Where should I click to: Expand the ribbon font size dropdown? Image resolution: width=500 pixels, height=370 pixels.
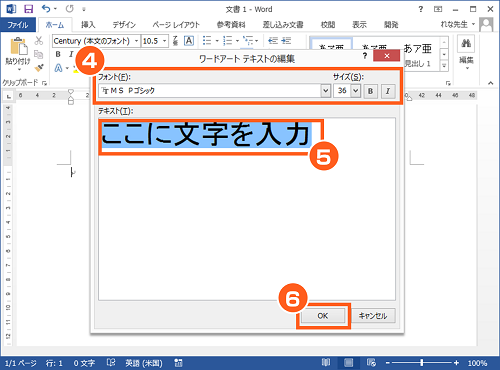(x=164, y=41)
